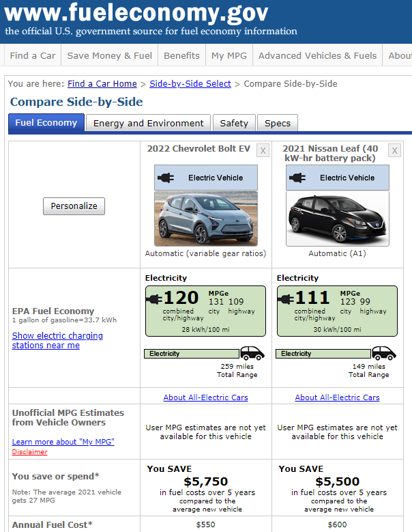
Task: Click the Bolt EV electricity range bar
Action: tap(192, 354)
